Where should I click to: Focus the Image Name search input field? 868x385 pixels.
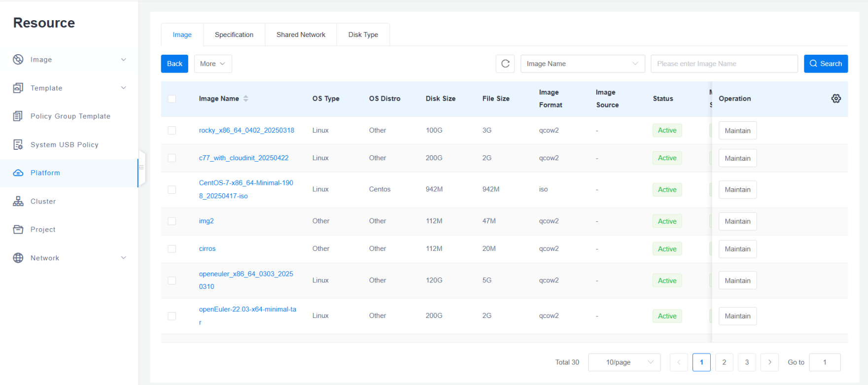724,64
